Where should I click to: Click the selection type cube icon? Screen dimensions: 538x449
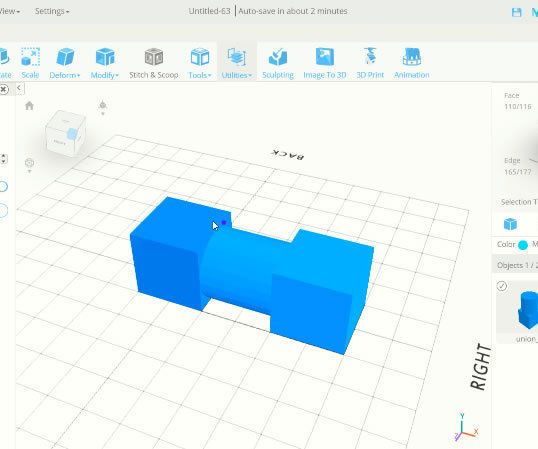[511, 224]
